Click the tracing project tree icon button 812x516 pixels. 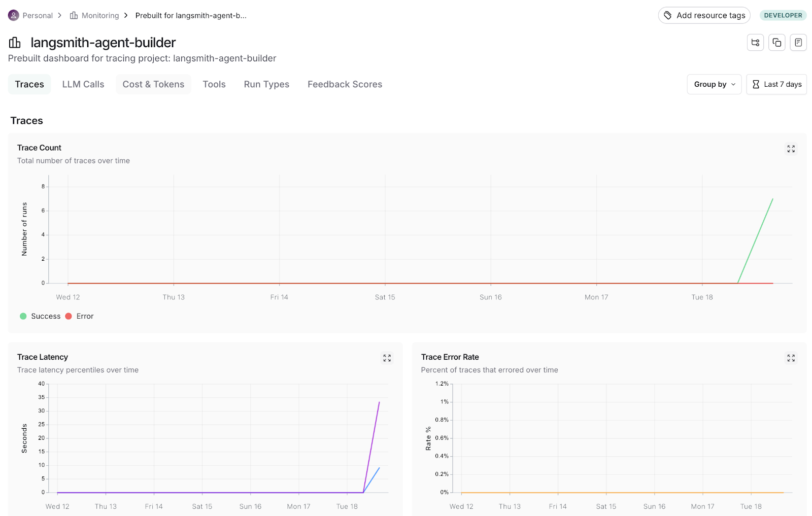[755, 43]
